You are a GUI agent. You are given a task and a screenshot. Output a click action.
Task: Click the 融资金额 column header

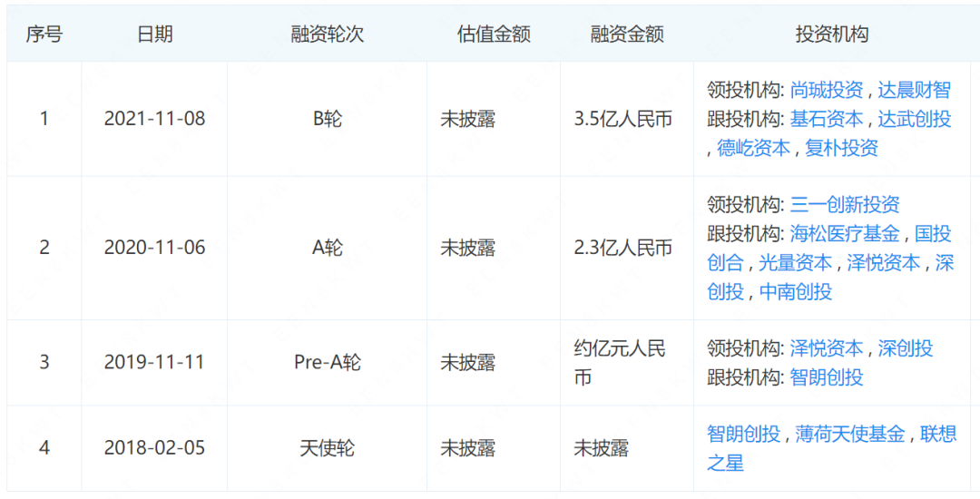tap(627, 35)
